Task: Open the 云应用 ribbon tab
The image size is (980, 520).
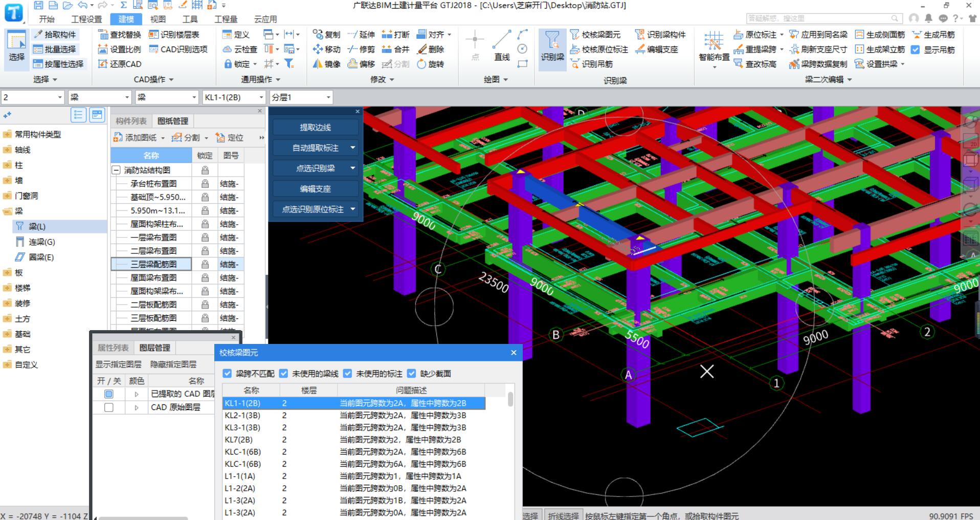Action: click(x=265, y=19)
